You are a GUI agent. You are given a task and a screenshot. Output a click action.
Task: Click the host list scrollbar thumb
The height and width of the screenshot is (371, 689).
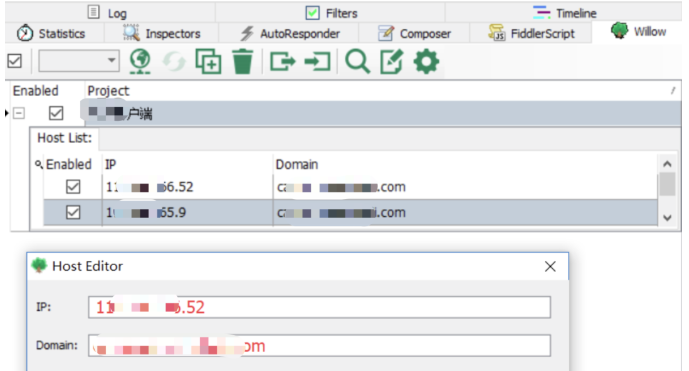pos(667,184)
